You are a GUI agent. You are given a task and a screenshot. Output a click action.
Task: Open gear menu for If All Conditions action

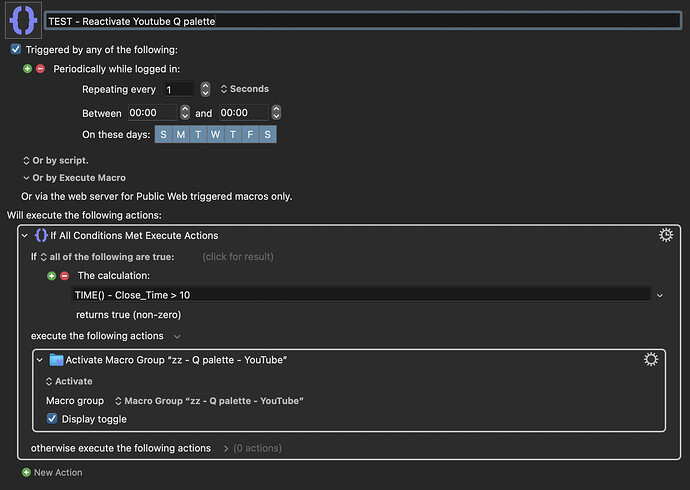click(x=666, y=235)
